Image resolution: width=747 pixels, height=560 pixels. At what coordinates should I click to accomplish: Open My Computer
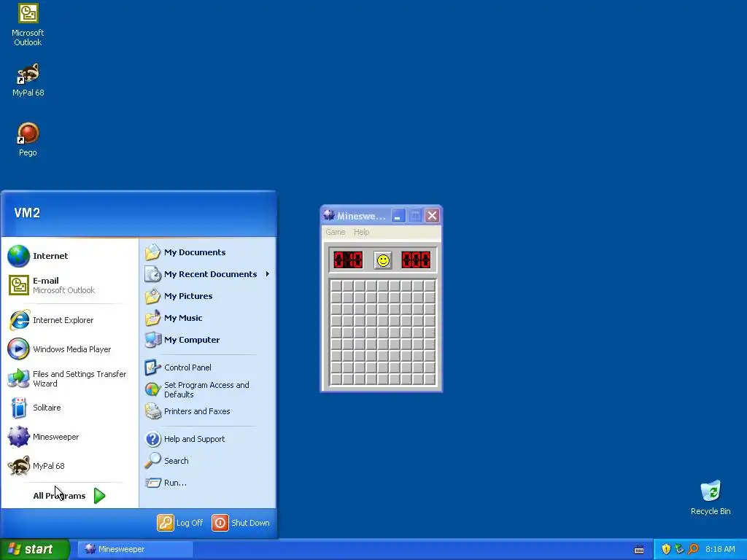[207, 340]
